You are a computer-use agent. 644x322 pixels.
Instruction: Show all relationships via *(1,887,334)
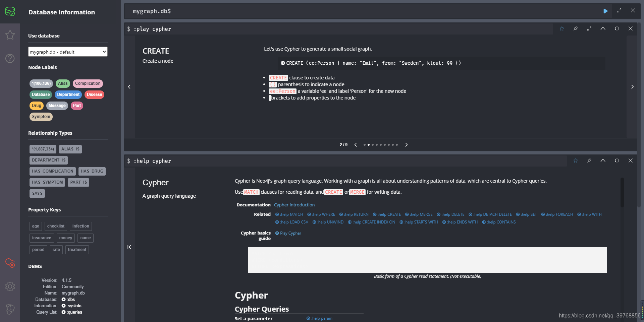[43, 149]
